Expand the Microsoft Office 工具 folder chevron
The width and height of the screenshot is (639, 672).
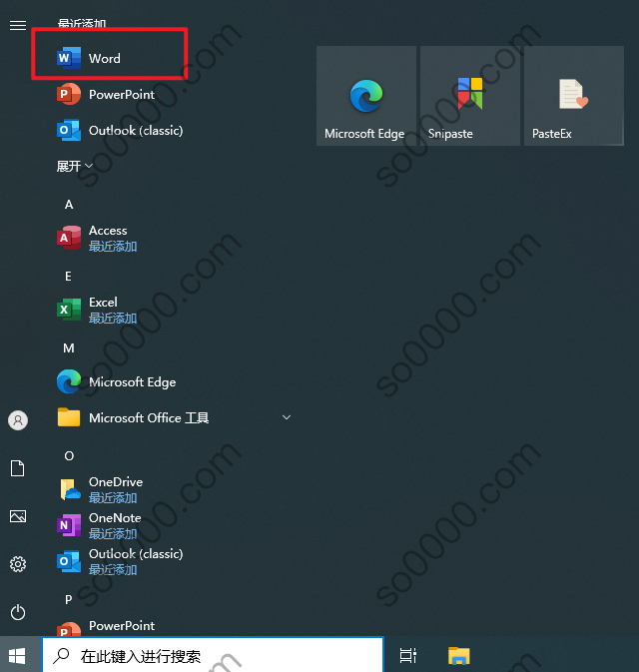pyautogui.click(x=287, y=417)
